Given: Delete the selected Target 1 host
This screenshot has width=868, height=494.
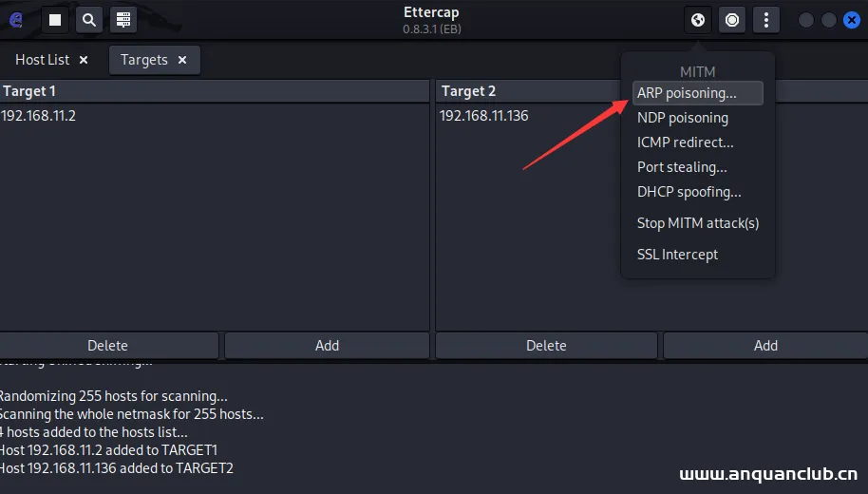Looking at the screenshot, I should click(107, 346).
